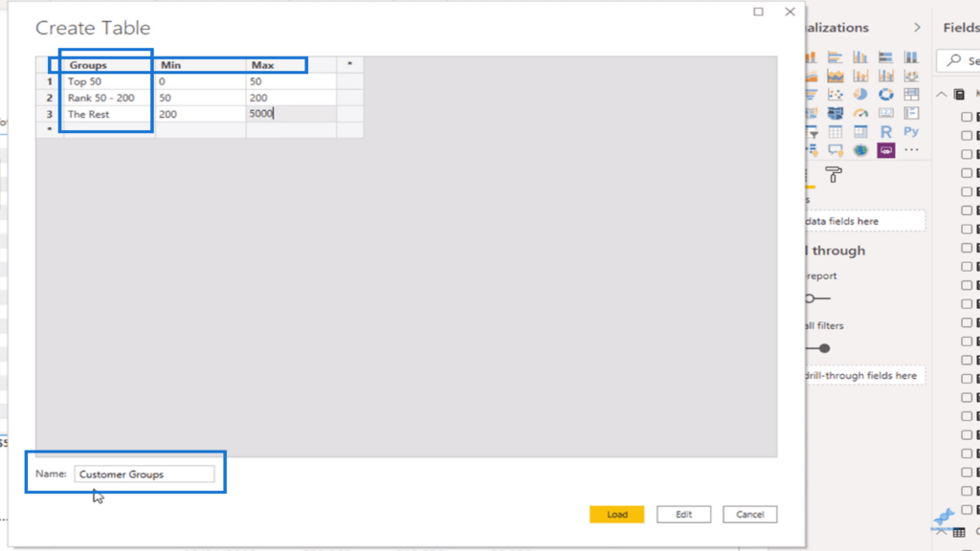Select the table visual icon
Image resolution: width=980 pixels, height=551 pixels.
(x=835, y=132)
